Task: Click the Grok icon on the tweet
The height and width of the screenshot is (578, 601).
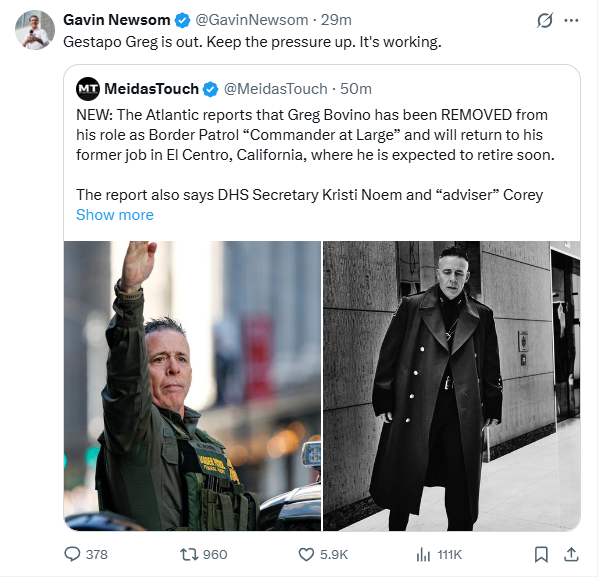Action: point(546,20)
